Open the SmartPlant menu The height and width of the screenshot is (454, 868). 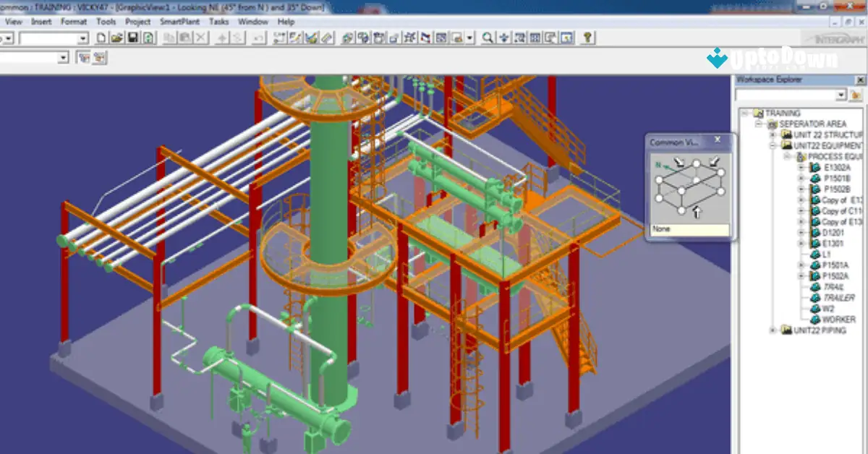pyautogui.click(x=179, y=22)
